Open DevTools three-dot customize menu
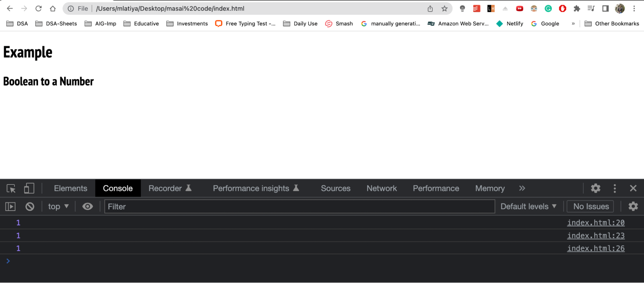Screen dimensions: 644x283 click(615, 188)
